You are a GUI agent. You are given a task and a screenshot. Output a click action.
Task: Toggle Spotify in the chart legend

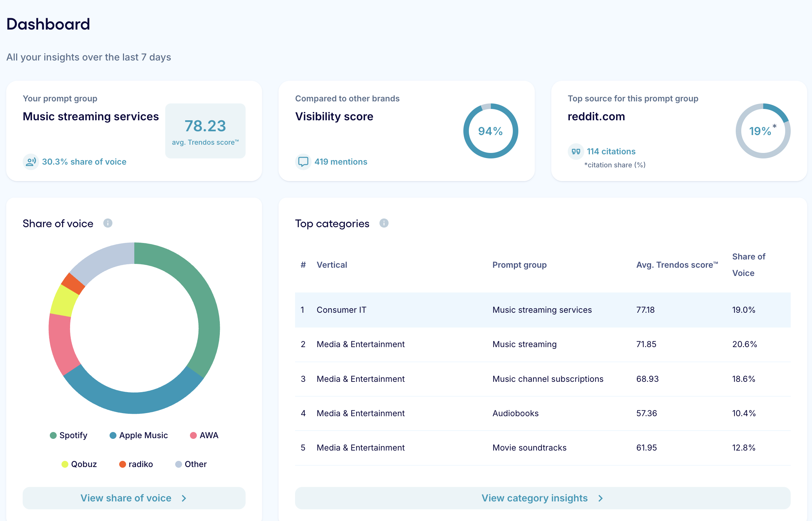pos(69,435)
